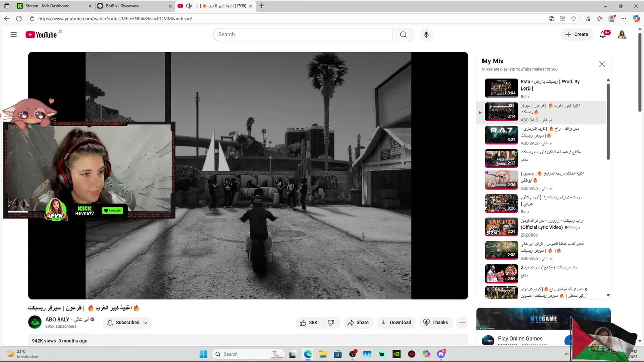Open the Edge Copilot sidebar icon
Image resolution: width=644 pixels, height=362 pixels.
(x=636, y=19)
